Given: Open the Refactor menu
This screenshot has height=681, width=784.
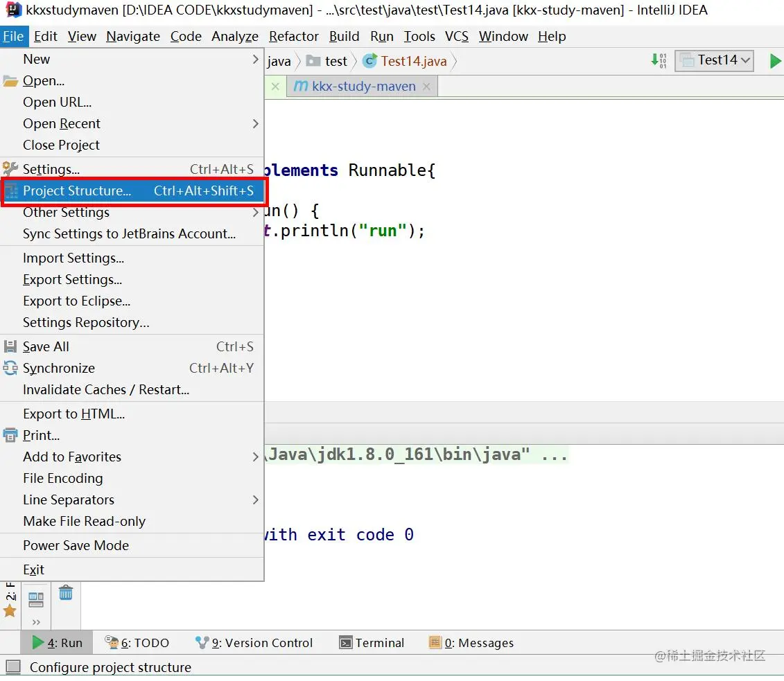Looking at the screenshot, I should point(293,37).
